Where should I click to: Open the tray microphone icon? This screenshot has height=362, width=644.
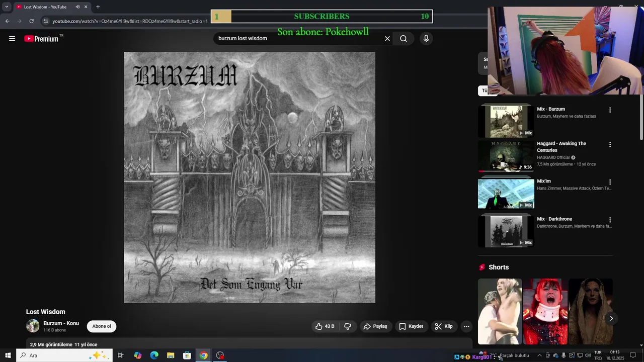coord(563,355)
